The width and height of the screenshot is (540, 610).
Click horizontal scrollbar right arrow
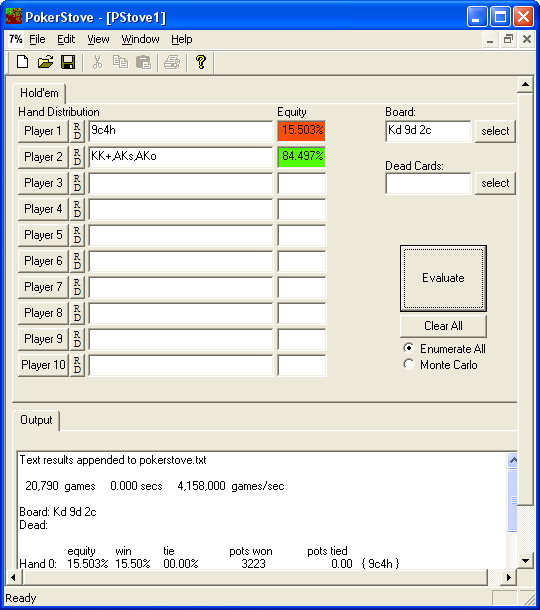508,577
